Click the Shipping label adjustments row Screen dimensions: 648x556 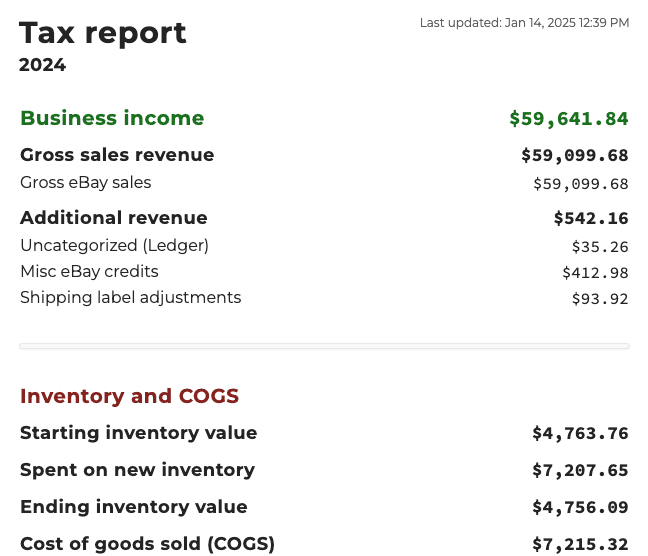(x=131, y=298)
